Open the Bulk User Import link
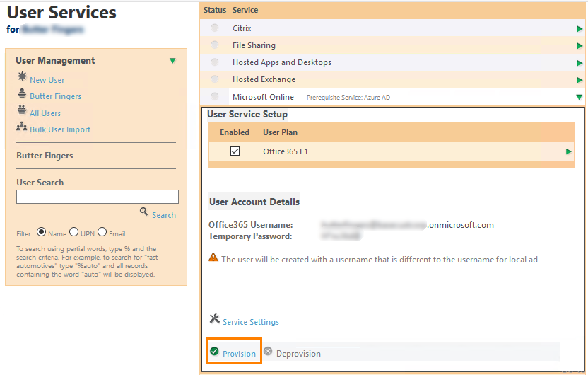The image size is (588, 375). point(60,129)
